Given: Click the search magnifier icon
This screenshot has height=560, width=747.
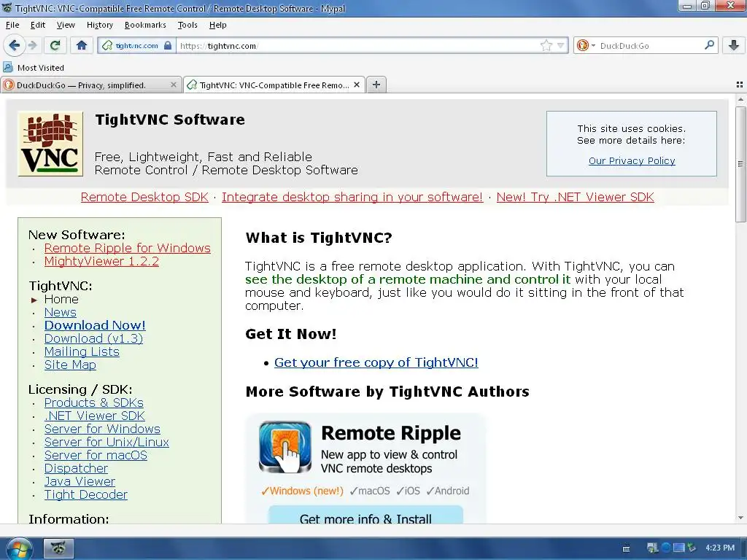Looking at the screenshot, I should pyautogui.click(x=709, y=45).
